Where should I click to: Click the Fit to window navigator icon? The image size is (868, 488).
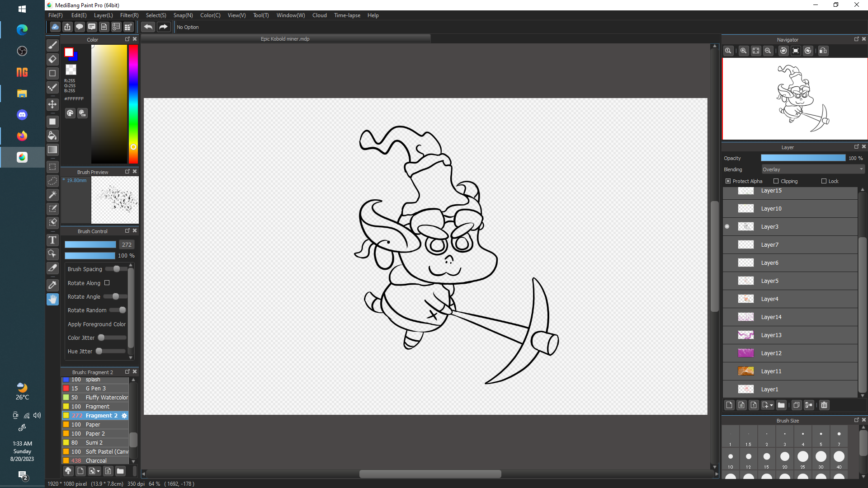point(756,51)
